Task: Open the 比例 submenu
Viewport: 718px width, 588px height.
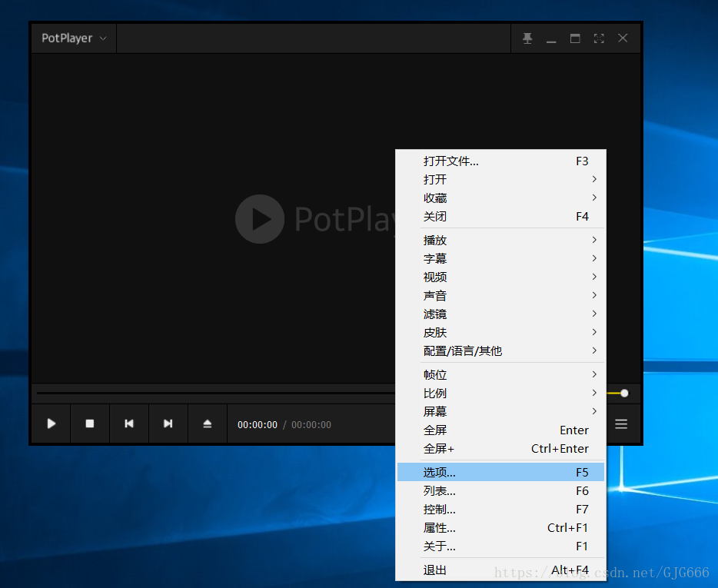Action: tap(501, 393)
